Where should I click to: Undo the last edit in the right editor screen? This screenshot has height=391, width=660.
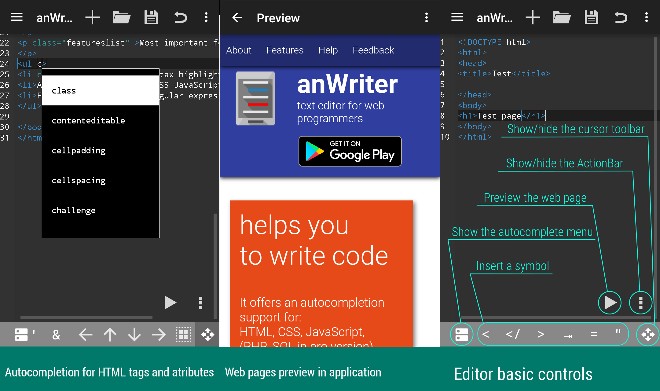(621, 17)
